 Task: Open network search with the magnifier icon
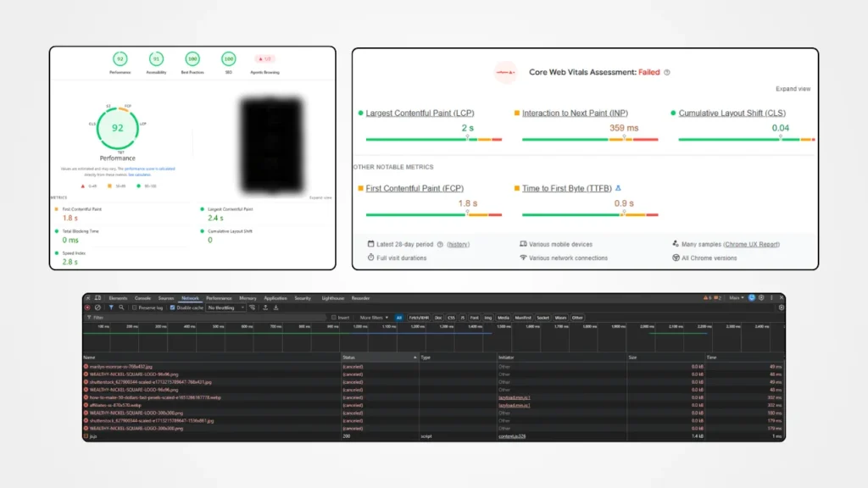121,308
